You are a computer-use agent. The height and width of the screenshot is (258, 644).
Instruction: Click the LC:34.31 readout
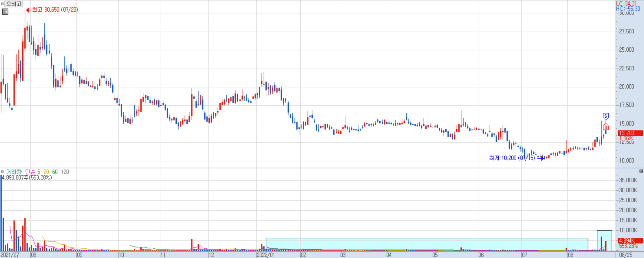point(626,3)
